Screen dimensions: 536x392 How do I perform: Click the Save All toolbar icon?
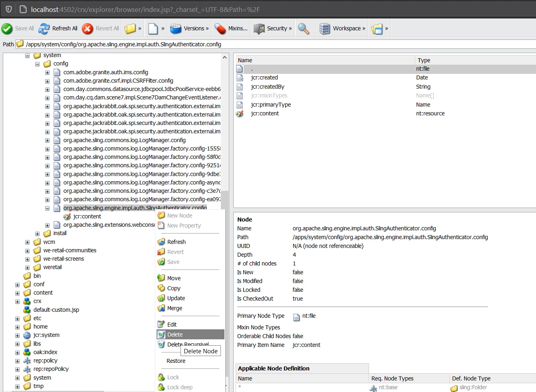pyautogui.click(x=7, y=28)
